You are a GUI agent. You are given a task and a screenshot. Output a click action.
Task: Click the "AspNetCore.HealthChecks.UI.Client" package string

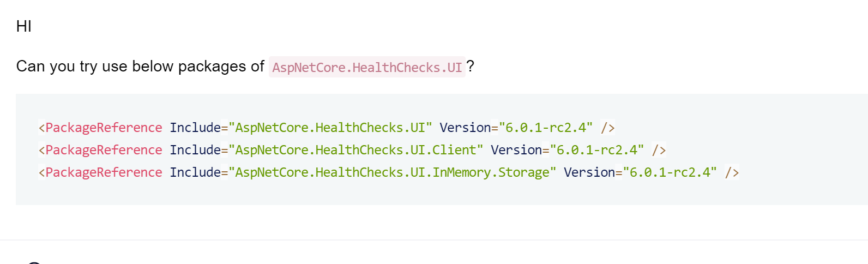click(x=355, y=150)
